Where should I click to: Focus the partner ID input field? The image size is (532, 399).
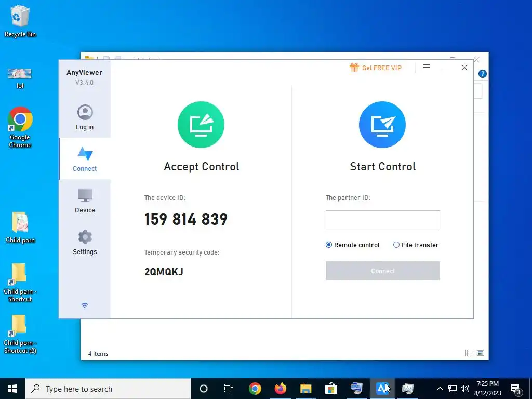(x=383, y=220)
